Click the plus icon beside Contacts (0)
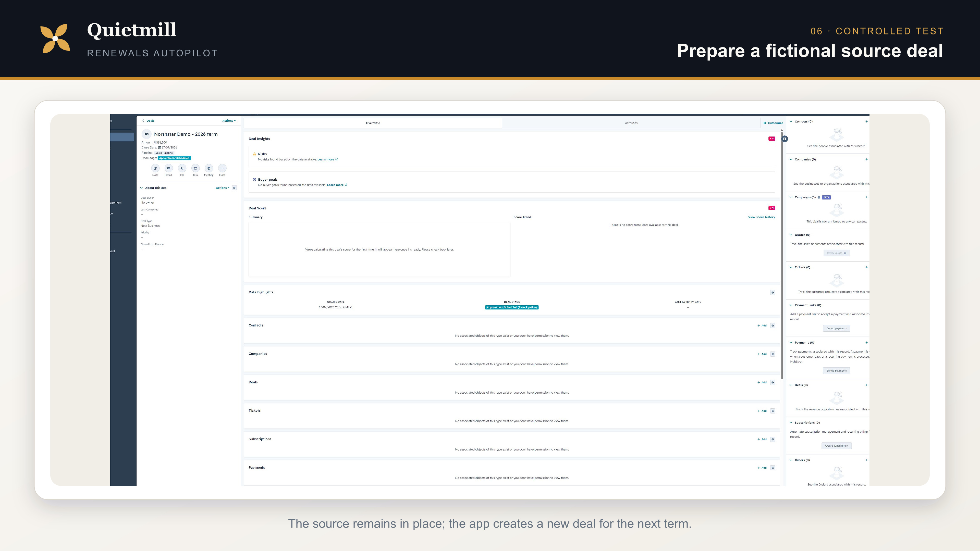Screen dimensions: 980x551 pos(866,122)
